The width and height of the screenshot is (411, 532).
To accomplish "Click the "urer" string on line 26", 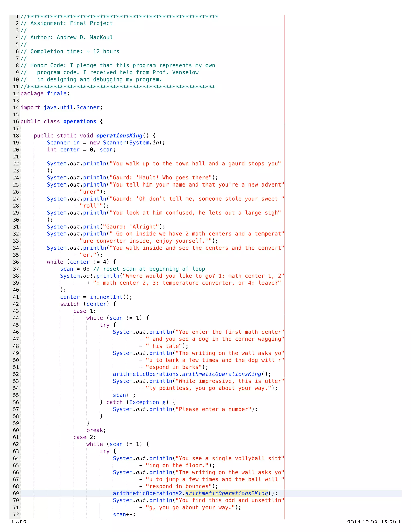I will click(x=90, y=192).
